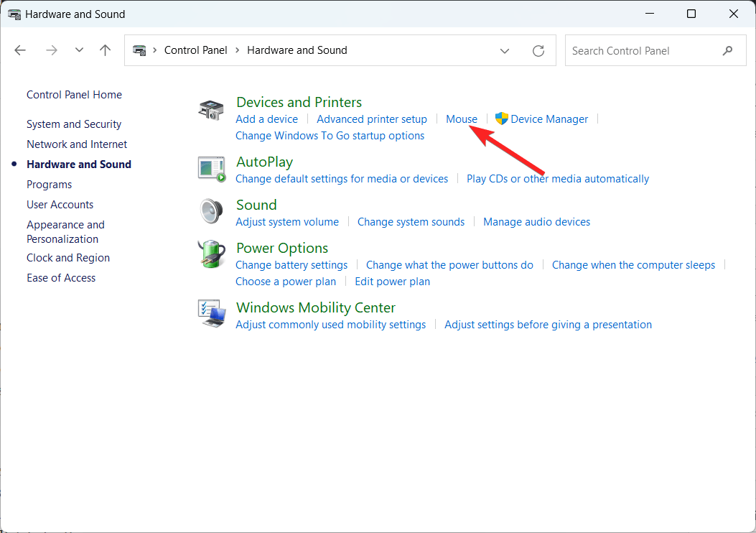The image size is (756, 533).
Task: Open Change system sounds
Action: 411,222
